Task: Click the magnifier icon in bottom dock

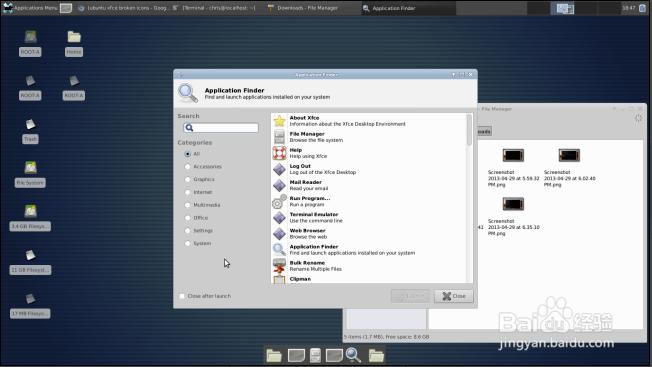Action: click(353, 355)
